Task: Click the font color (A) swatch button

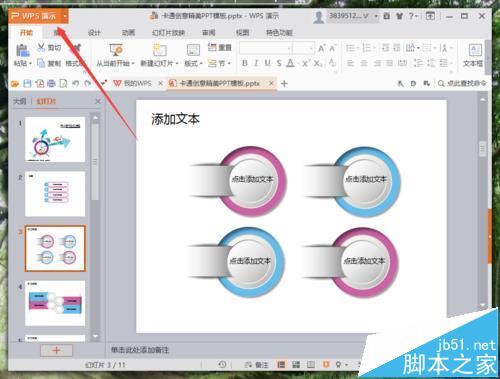Action: pos(290,63)
